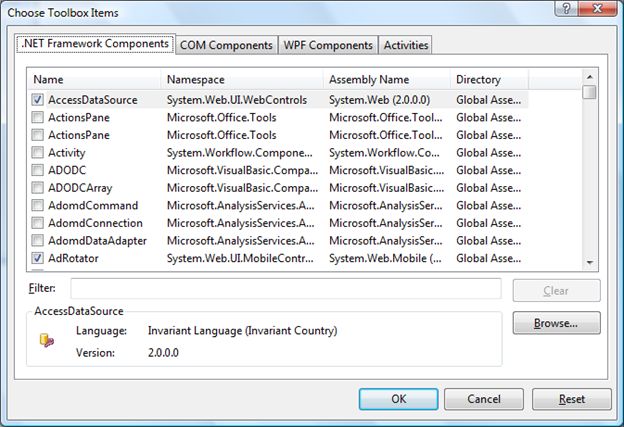
Task: Click the list scrollbar up arrow
Action: [590, 76]
